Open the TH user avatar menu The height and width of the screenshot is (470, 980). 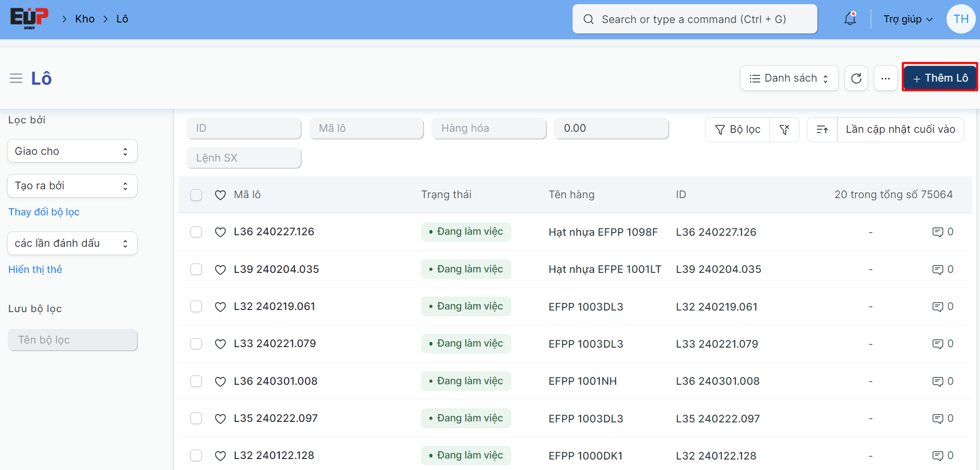[961, 19]
